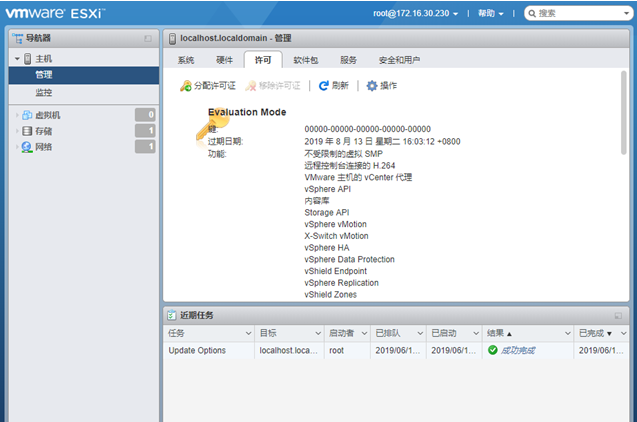Expand the 存储 tree node
Image resolution: width=637 pixels, height=422 pixels.
17,131
